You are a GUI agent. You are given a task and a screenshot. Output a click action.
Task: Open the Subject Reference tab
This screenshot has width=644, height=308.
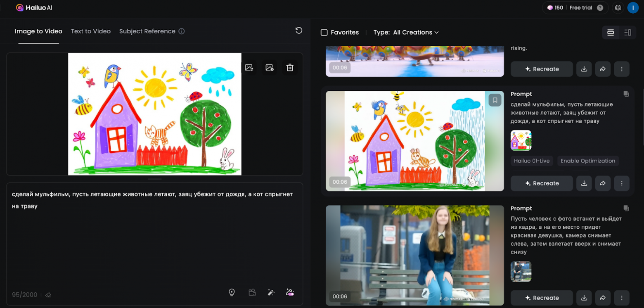pyautogui.click(x=147, y=31)
